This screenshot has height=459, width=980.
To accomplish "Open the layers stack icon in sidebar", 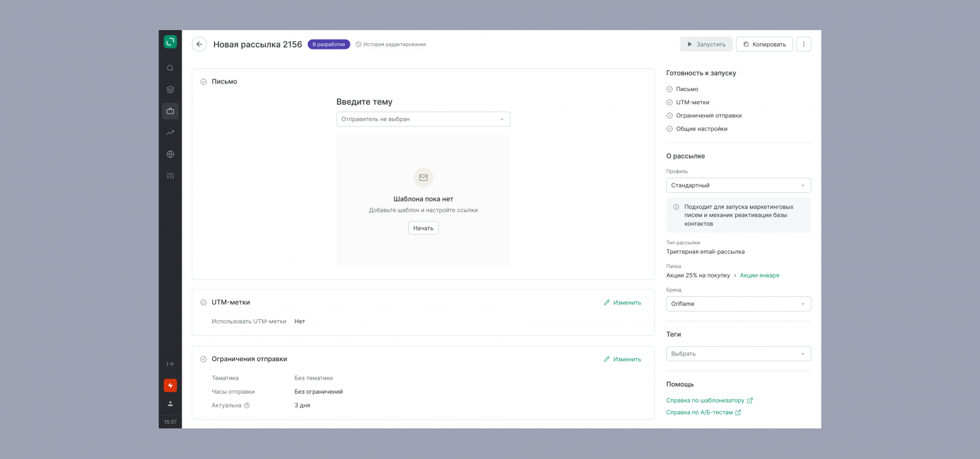I will pos(170,90).
